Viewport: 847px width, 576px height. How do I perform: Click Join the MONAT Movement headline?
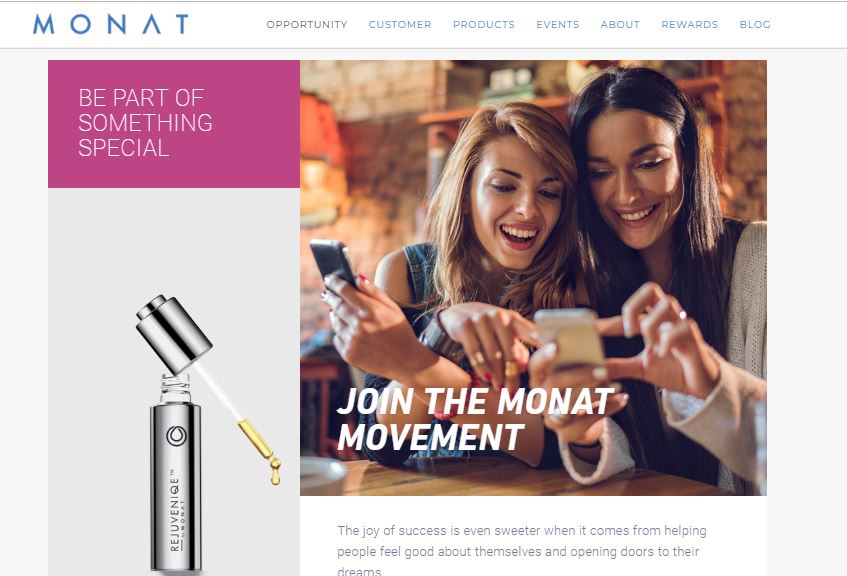point(474,419)
